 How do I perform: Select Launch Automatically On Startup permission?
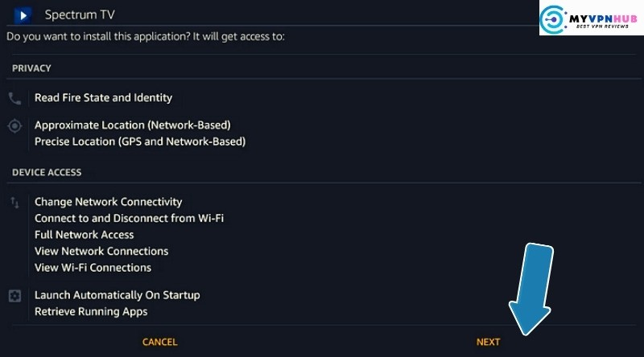pyautogui.click(x=117, y=295)
